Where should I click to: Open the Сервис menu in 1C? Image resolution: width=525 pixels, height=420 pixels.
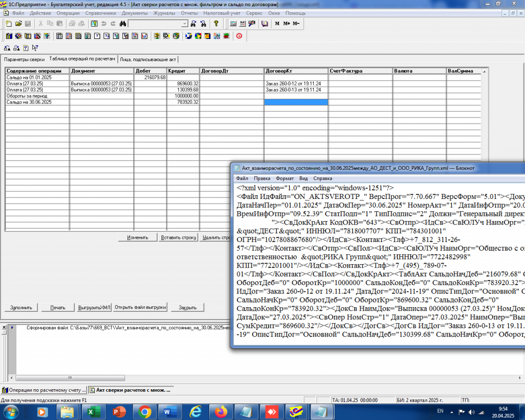[254, 13]
